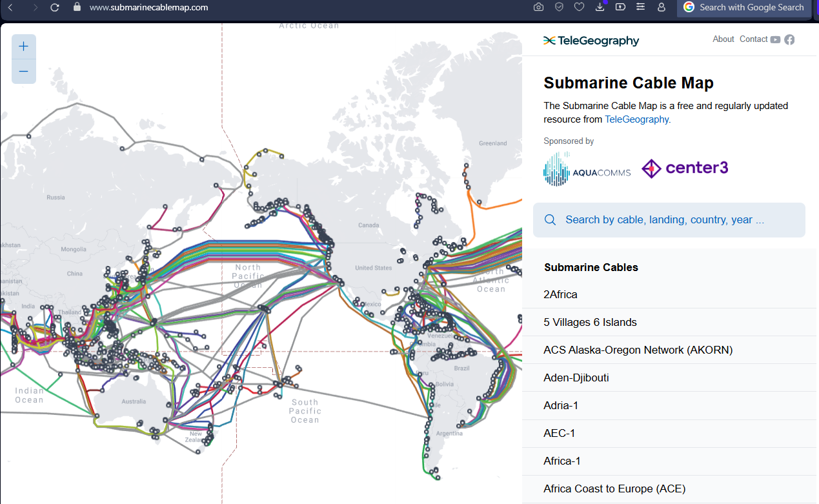Viewport: 819px width, 504px height.
Task: Click the Aqua Comms sponsor logo
Action: point(587,169)
